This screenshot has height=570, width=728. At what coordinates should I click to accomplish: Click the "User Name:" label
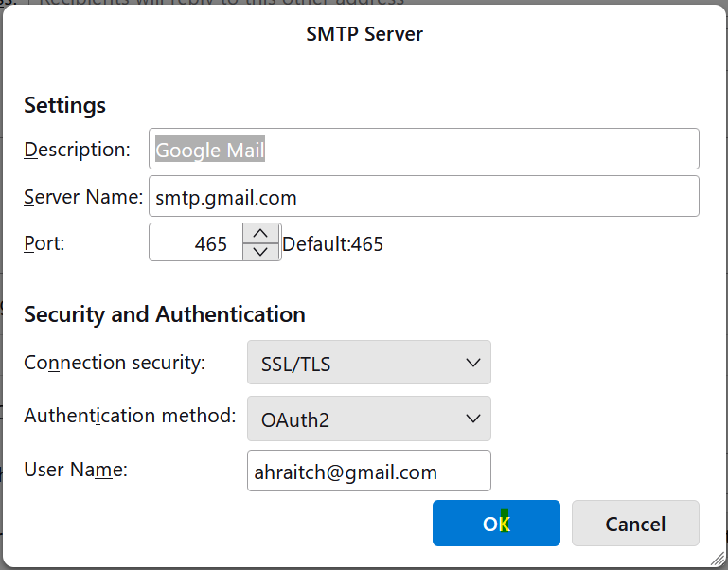tap(76, 469)
